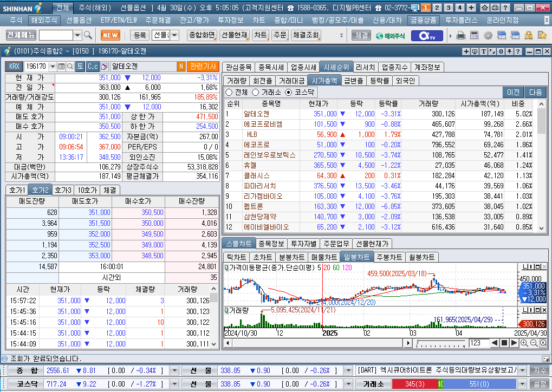This screenshot has width=552, height=392.
Task: Open the 해외주식 menu
Action: tap(44, 21)
